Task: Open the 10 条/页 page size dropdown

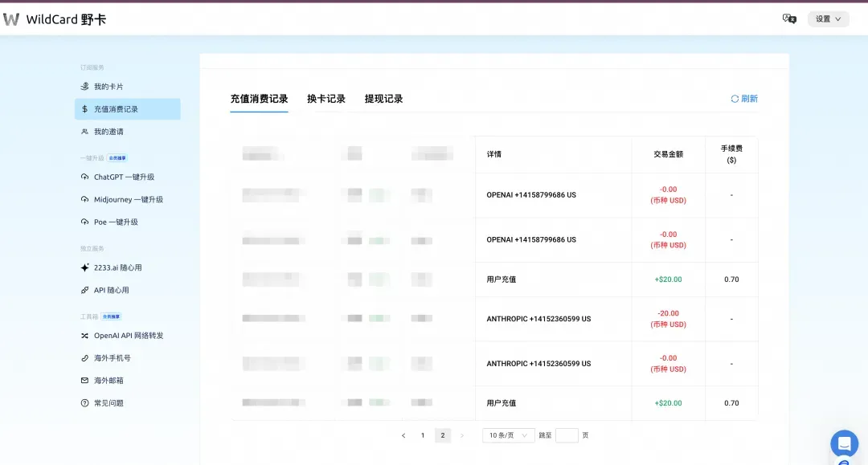Action: pos(508,436)
